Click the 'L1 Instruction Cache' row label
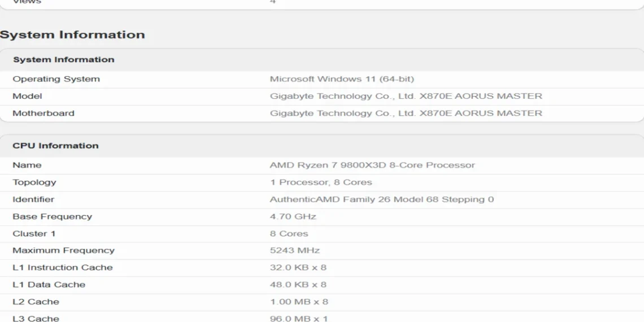This screenshot has width=644, height=322. click(x=63, y=268)
